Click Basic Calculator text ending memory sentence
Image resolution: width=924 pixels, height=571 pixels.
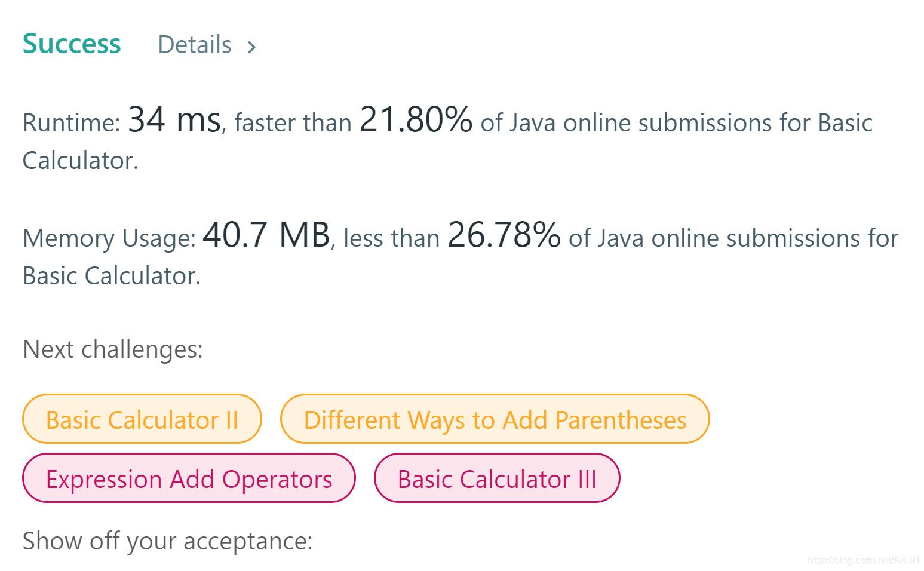pos(111,276)
